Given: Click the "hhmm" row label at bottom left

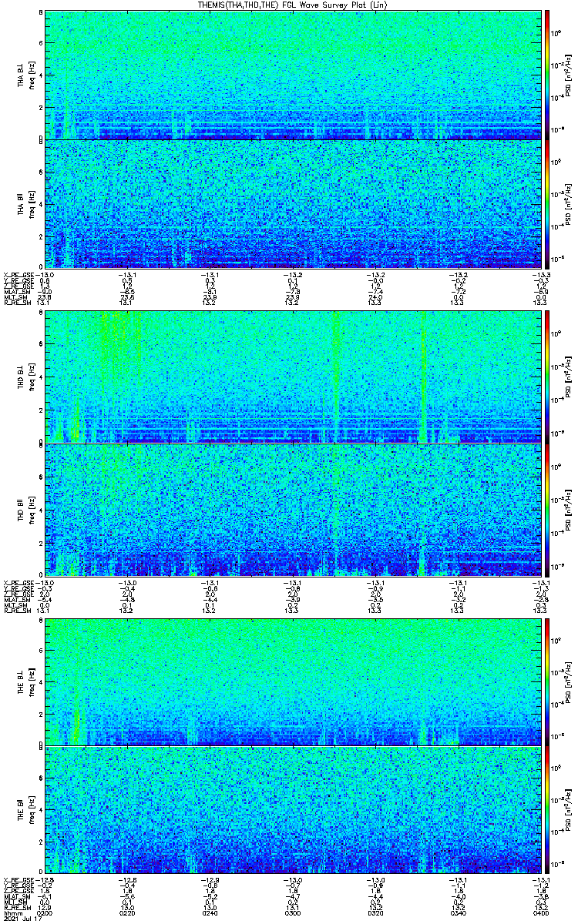Looking at the screenshot, I should pyautogui.click(x=12, y=914).
